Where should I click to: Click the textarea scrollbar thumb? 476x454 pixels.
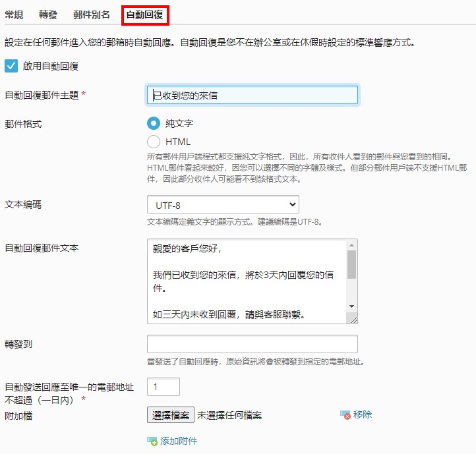click(x=351, y=264)
